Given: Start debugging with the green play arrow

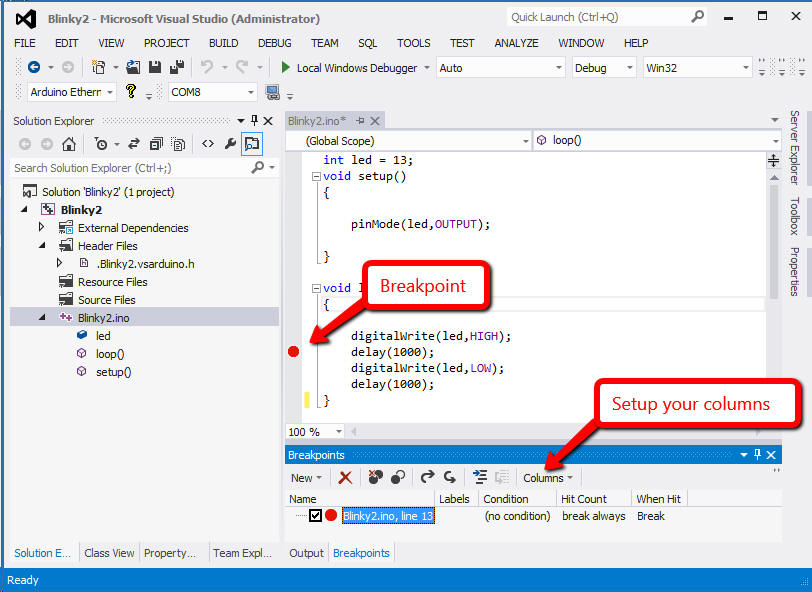Looking at the screenshot, I should (x=285, y=67).
